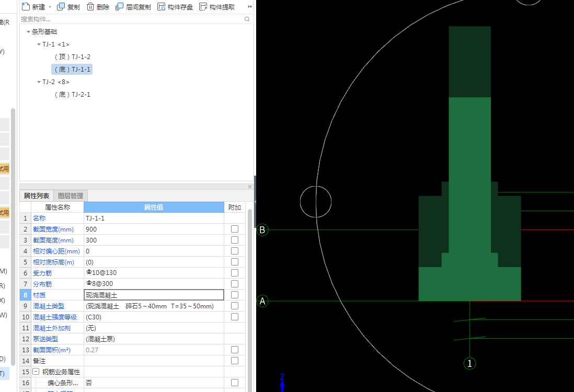Screen dimensions: 574x392
Task: Click the 名称 value TJ-1-1
Action: click(154, 218)
